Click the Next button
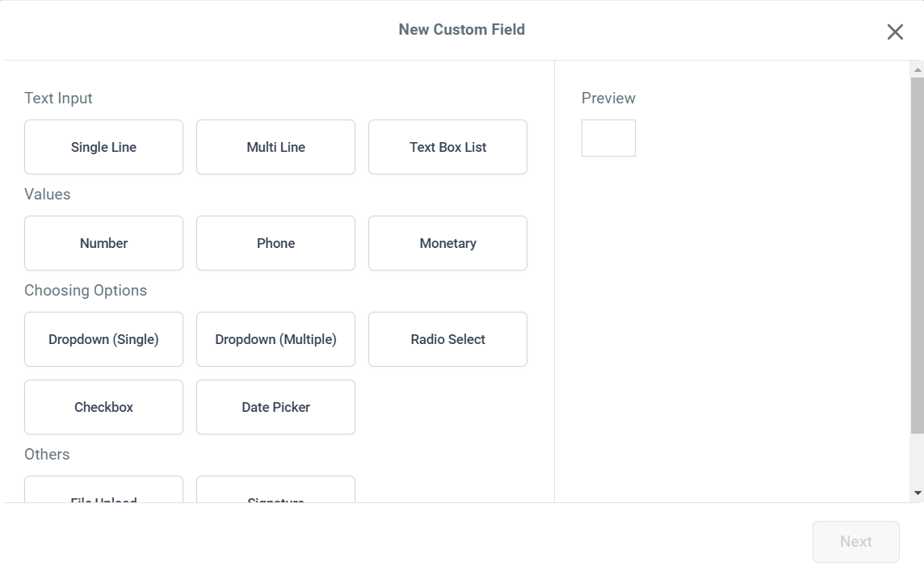Viewport: 924px width, 575px height. pos(855,542)
